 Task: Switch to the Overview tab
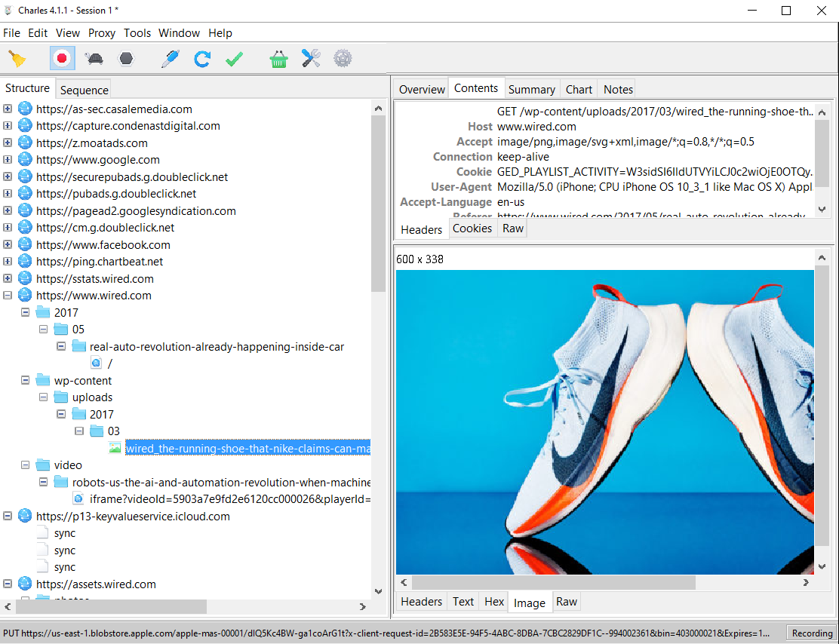422,89
